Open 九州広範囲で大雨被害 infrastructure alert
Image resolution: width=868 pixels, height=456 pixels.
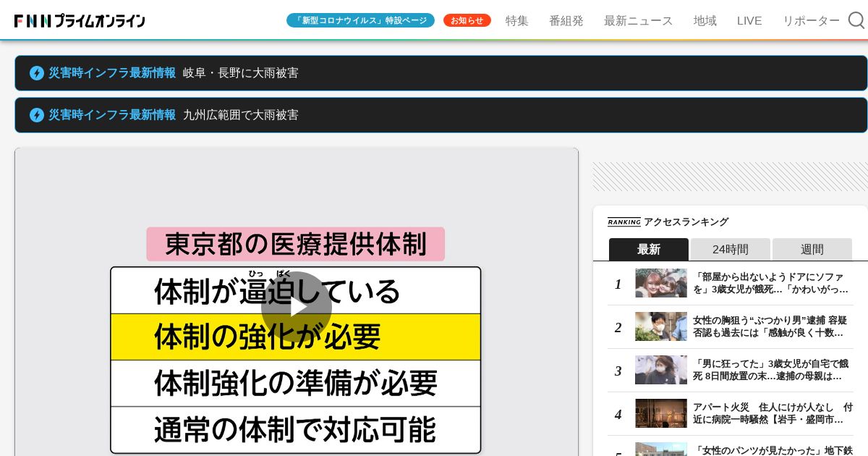click(441, 115)
